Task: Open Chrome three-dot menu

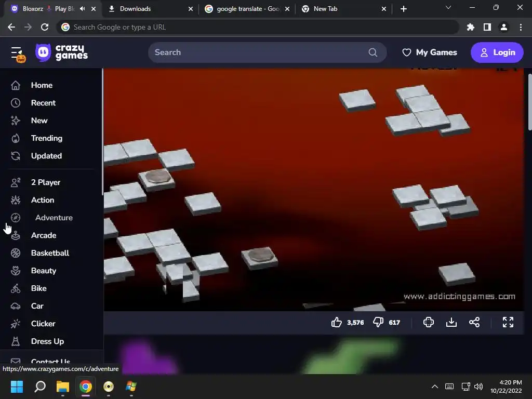Action: [x=521, y=27]
